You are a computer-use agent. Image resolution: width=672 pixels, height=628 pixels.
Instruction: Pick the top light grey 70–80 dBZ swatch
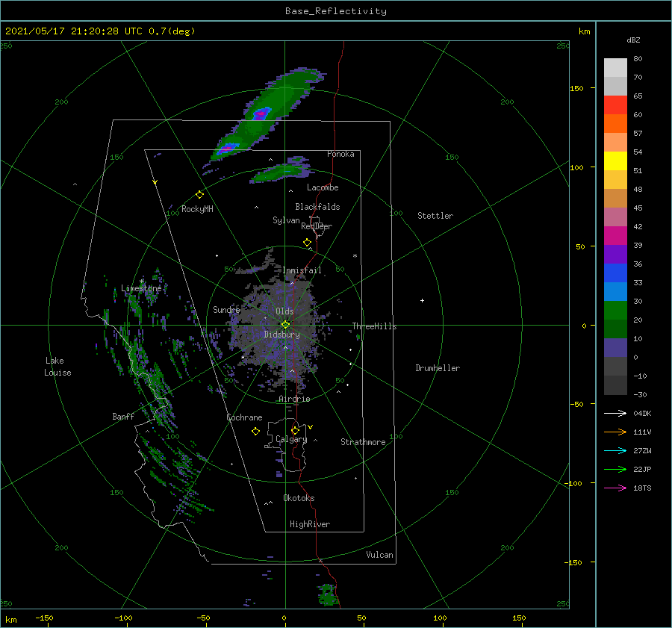click(615, 67)
